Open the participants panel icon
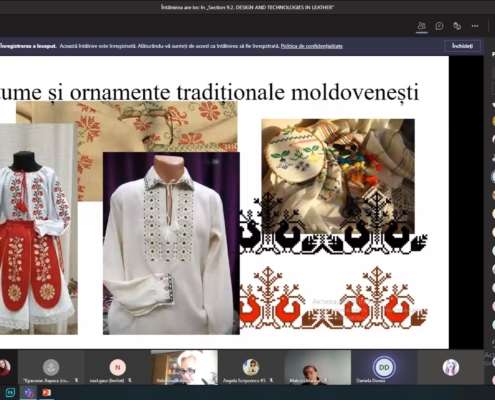The height and width of the screenshot is (400, 495). pyautogui.click(x=422, y=26)
